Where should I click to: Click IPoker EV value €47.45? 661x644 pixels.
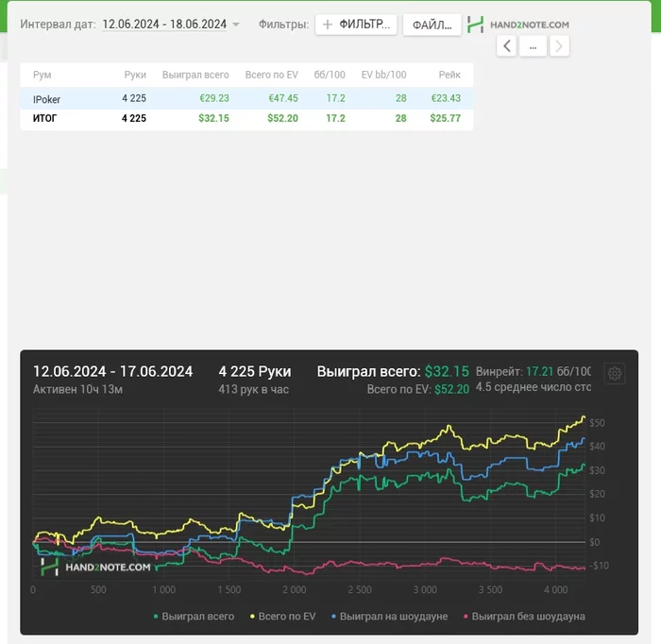click(x=283, y=98)
